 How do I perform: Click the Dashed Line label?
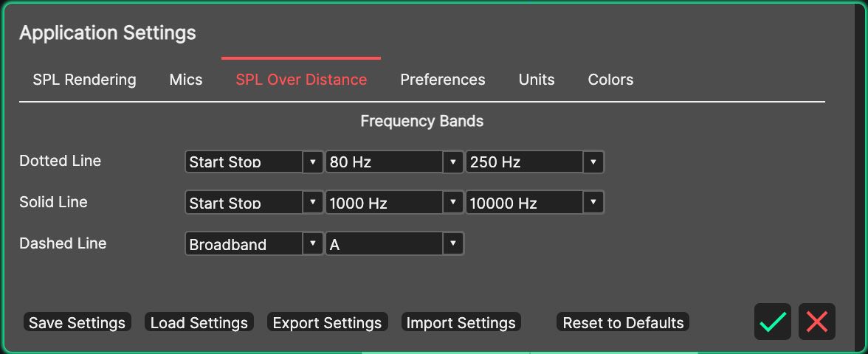tap(63, 243)
